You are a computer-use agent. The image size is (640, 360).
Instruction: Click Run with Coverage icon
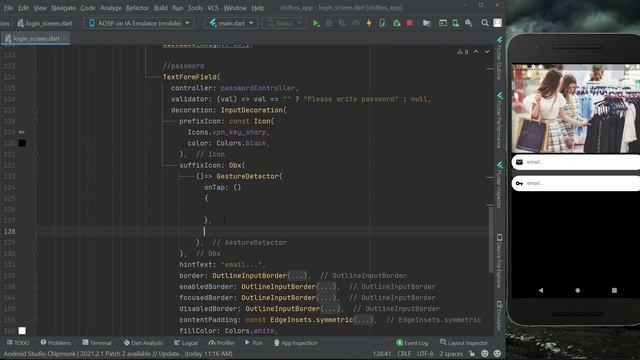[x=342, y=23]
